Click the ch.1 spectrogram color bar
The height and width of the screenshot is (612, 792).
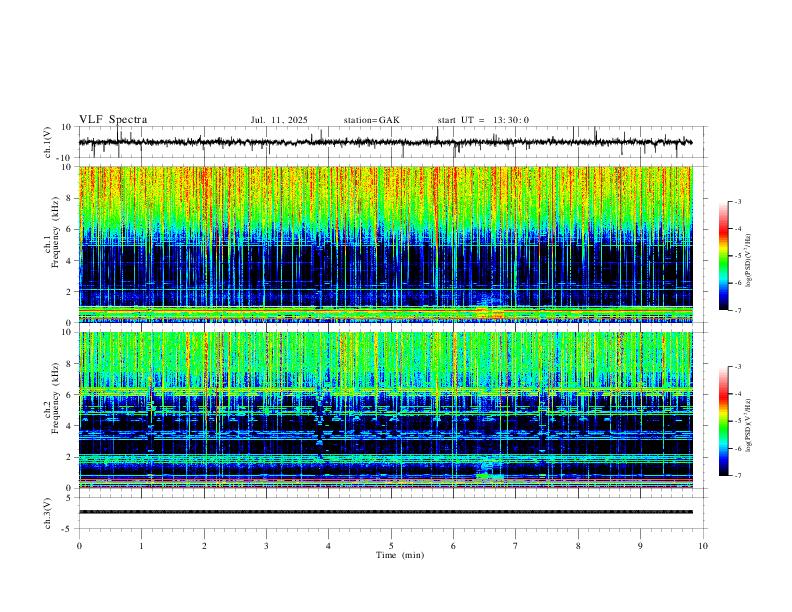pos(723,255)
